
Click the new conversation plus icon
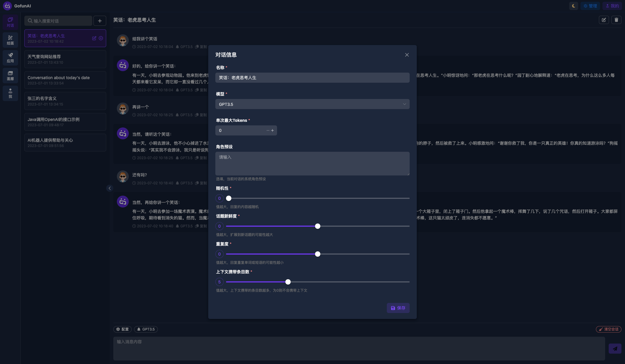click(x=100, y=21)
